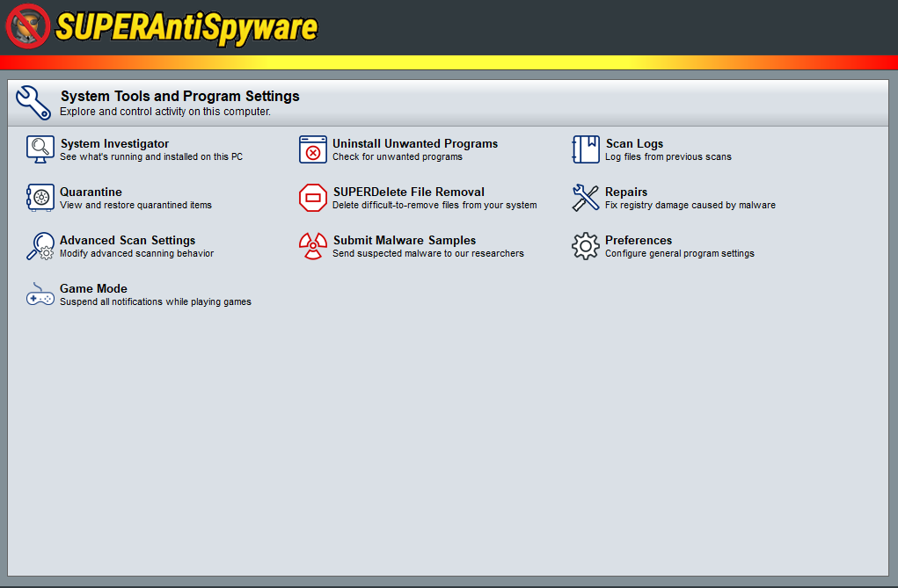
Task: Click 'Suspend all notifications while playing games'
Action: pos(156,301)
